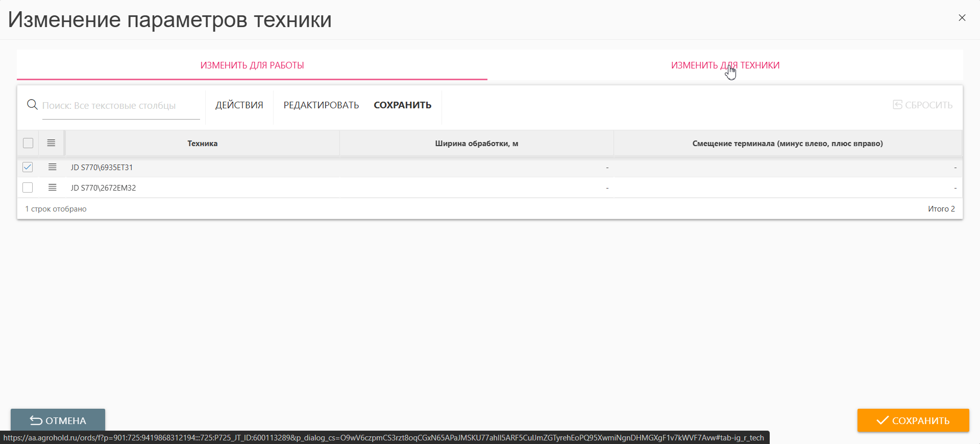Click the СБРОСИТЬ reset button
This screenshot has height=444, width=980.
click(922, 105)
